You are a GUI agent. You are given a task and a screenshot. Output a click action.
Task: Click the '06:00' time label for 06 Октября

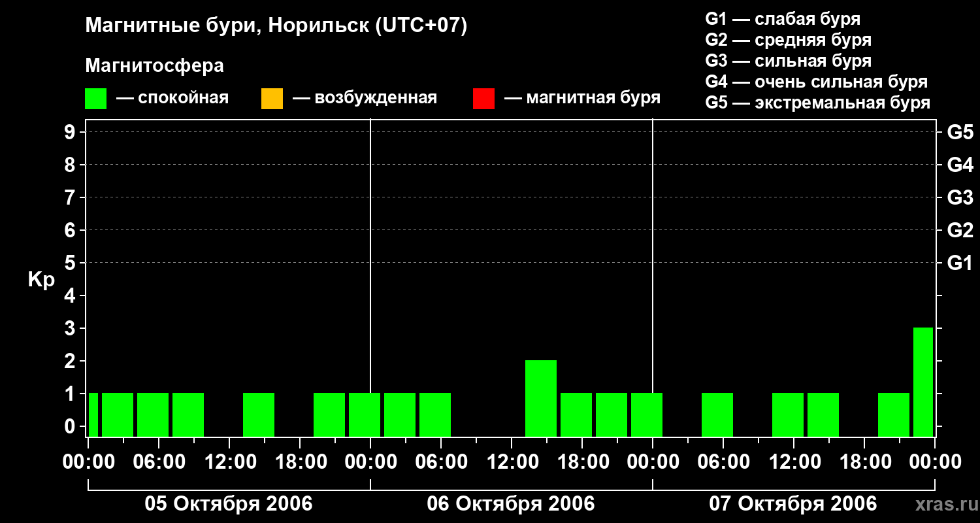coord(441,462)
